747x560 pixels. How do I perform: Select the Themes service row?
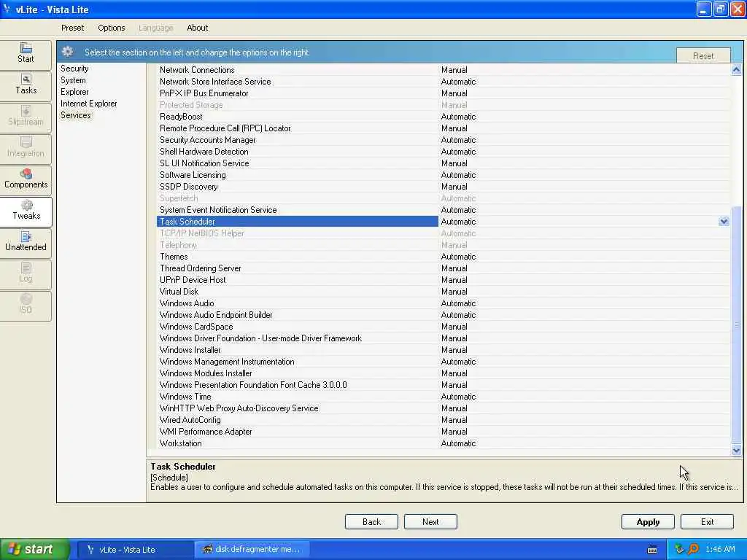[x=443, y=257]
